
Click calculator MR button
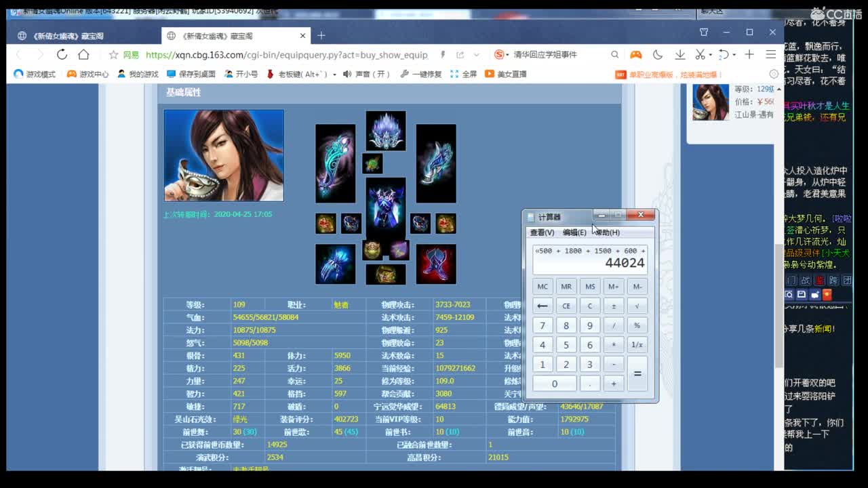[566, 286]
